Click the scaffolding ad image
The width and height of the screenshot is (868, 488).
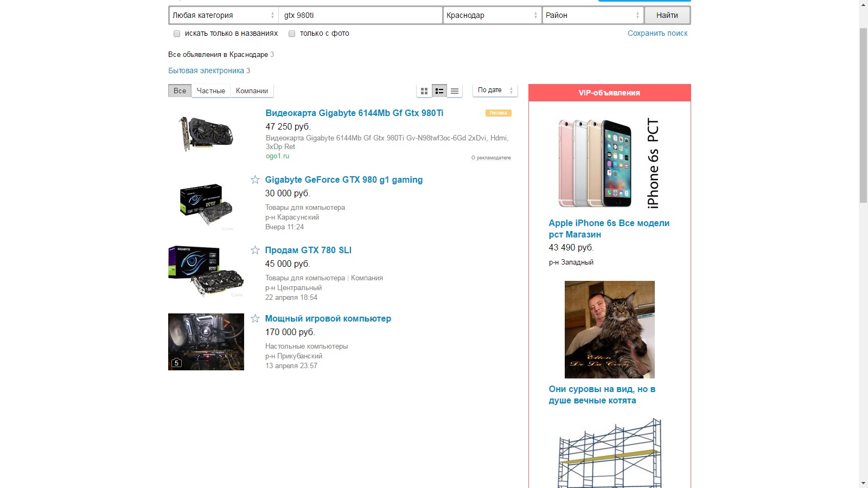(610, 453)
